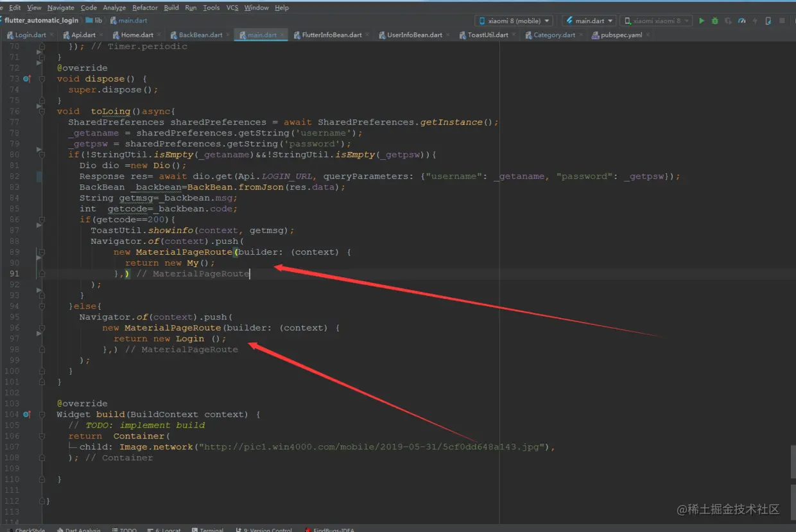The height and width of the screenshot is (532, 796).
Task: Switch to the pubspec.yaml tab
Action: point(621,35)
